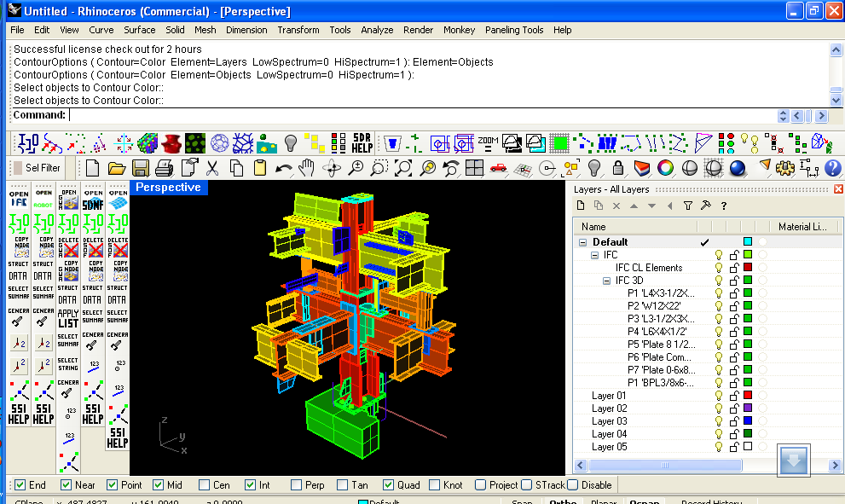Open the Curve menu
The height and width of the screenshot is (504, 845).
[101, 30]
